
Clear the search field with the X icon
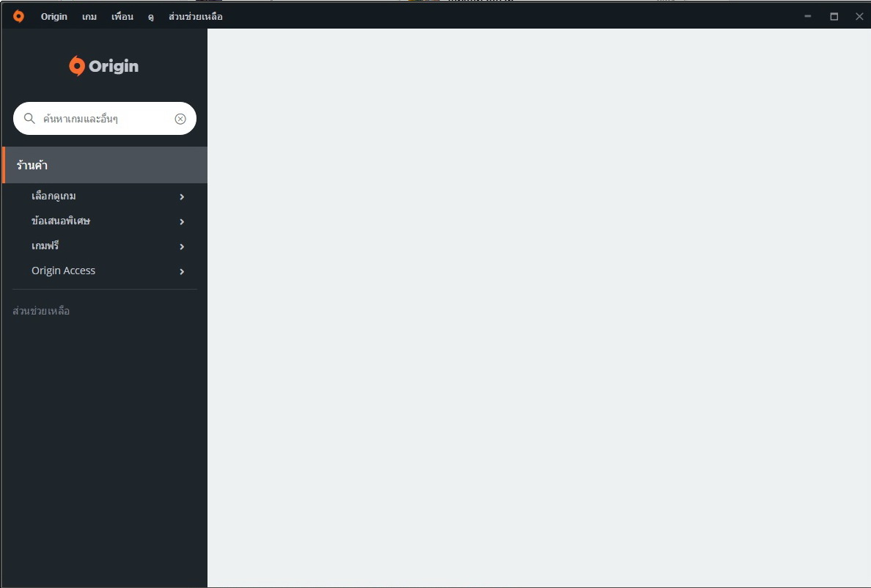180,119
